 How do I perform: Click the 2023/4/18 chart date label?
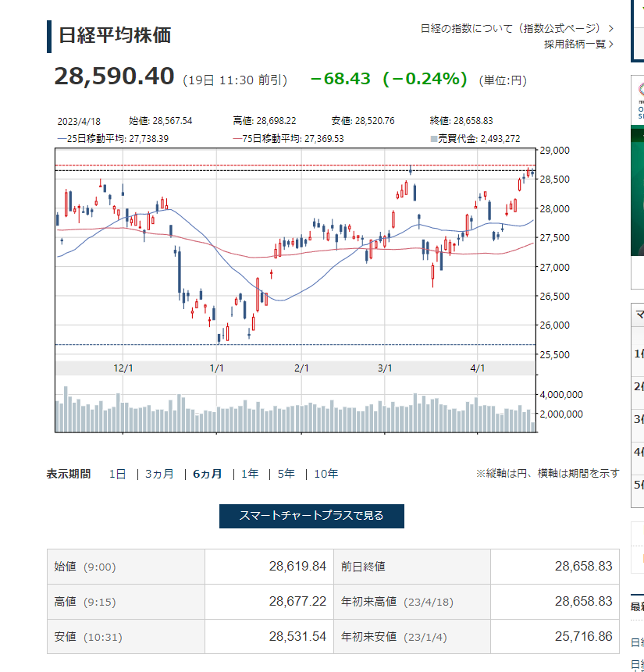[x=79, y=121]
